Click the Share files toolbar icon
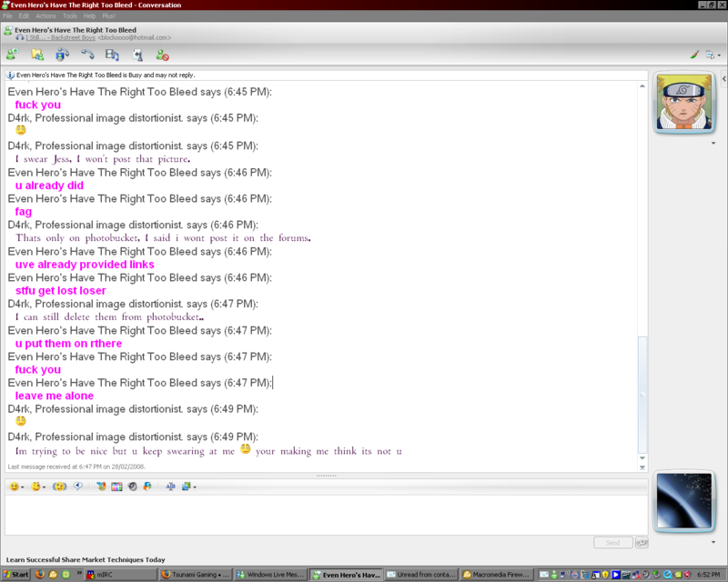 37,55
